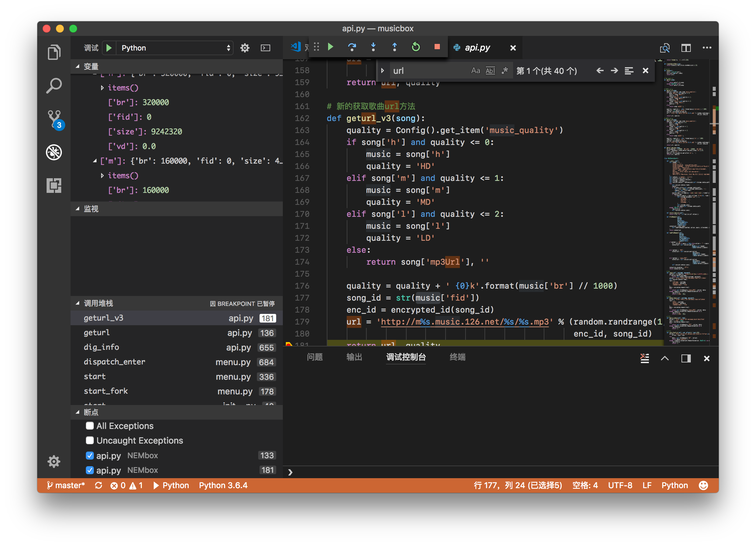Open the 问题 problems panel
Viewport: 756px width, 546px height.
[x=314, y=357]
